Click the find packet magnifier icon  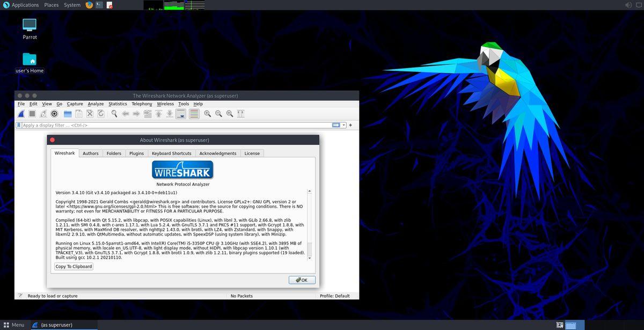point(114,114)
